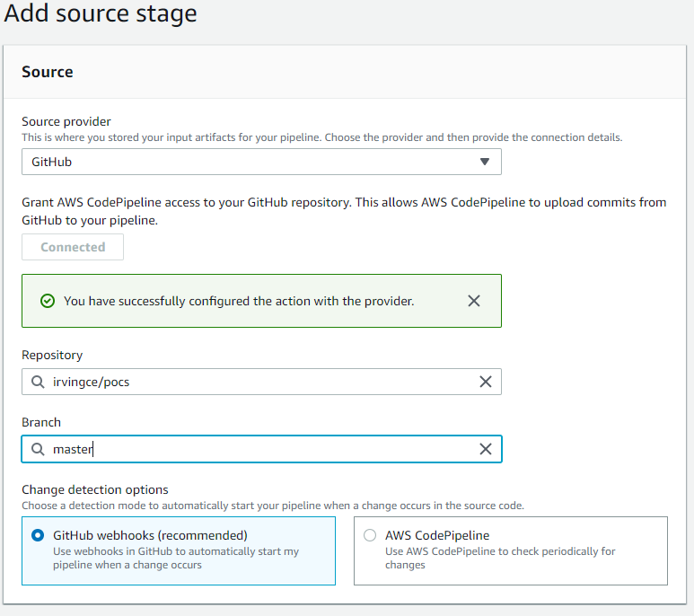The height and width of the screenshot is (616, 694).
Task: Click the 'Use AWS CodePipeline to check periodically' description
Action: pos(500,558)
